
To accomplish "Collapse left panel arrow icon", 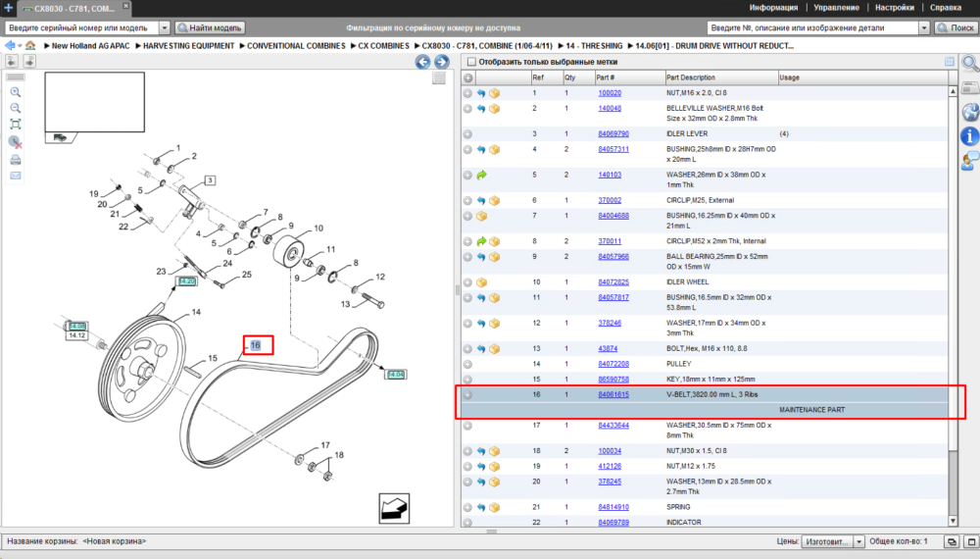I will (12, 61).
